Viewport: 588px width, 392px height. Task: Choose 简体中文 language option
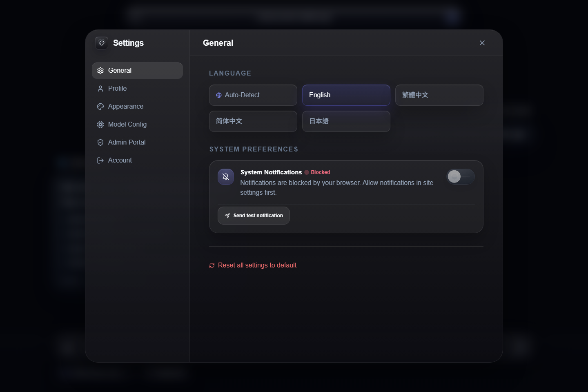pyautogui.click(x=253, y=121)
